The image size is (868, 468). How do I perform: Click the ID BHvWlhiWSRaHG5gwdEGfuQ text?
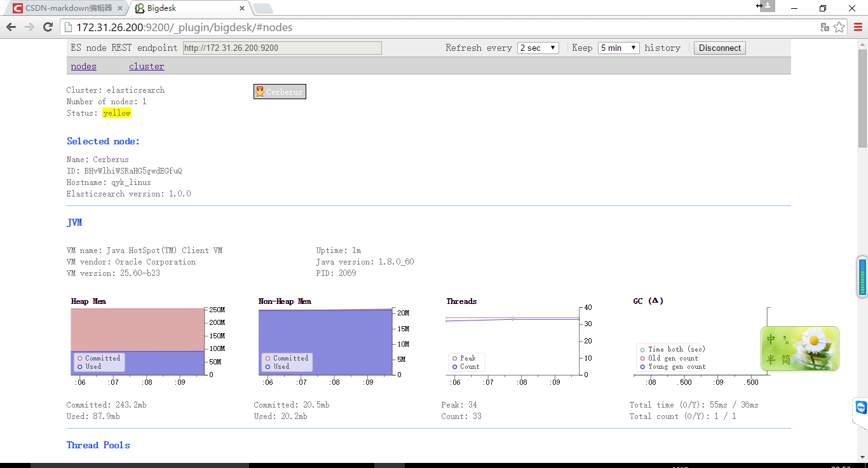point(125,171)
